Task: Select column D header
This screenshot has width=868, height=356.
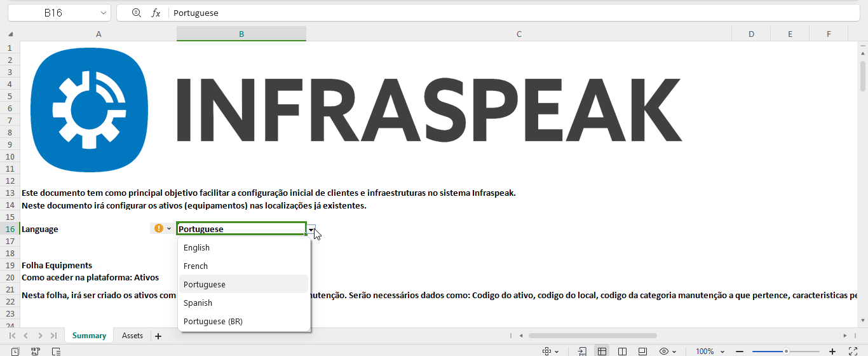Action: tap(751, 34)
